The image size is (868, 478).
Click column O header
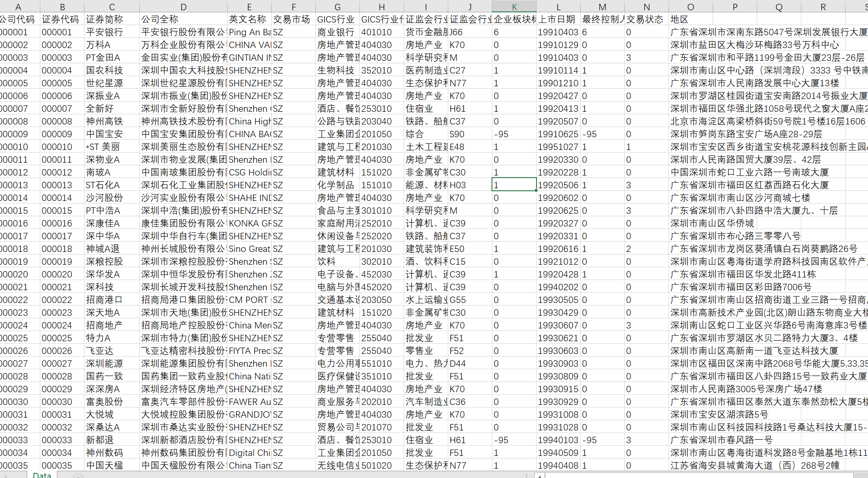pyautogui.click(x=691, y=6)
